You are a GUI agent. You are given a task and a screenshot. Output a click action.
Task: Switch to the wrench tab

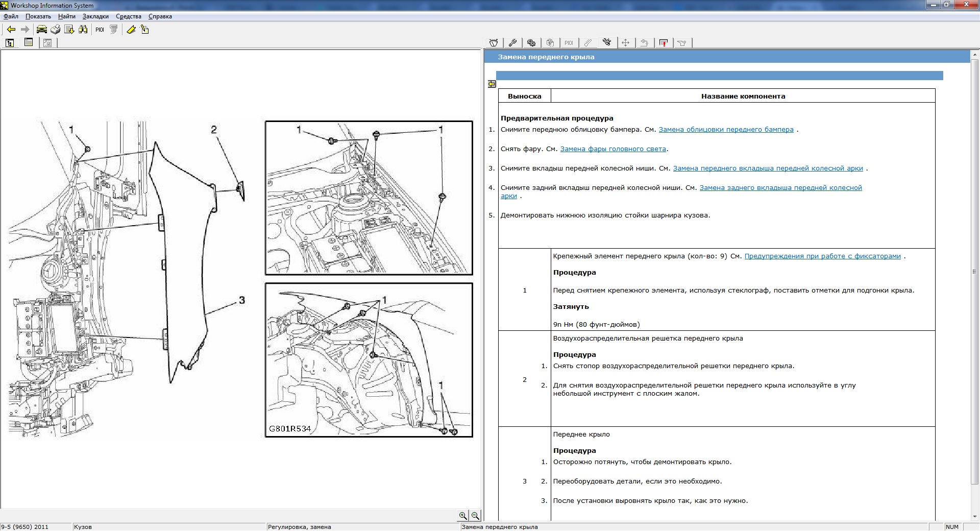(512, 43)
